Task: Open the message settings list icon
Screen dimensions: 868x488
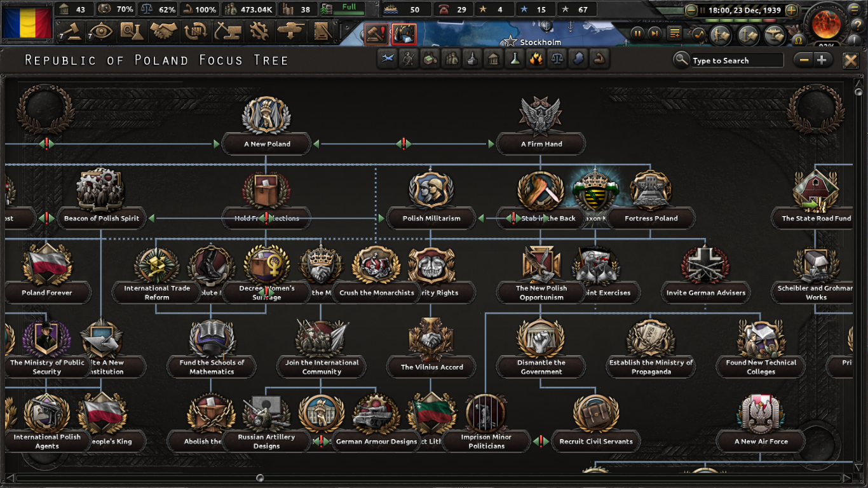Action: click(x=675, y=33)
